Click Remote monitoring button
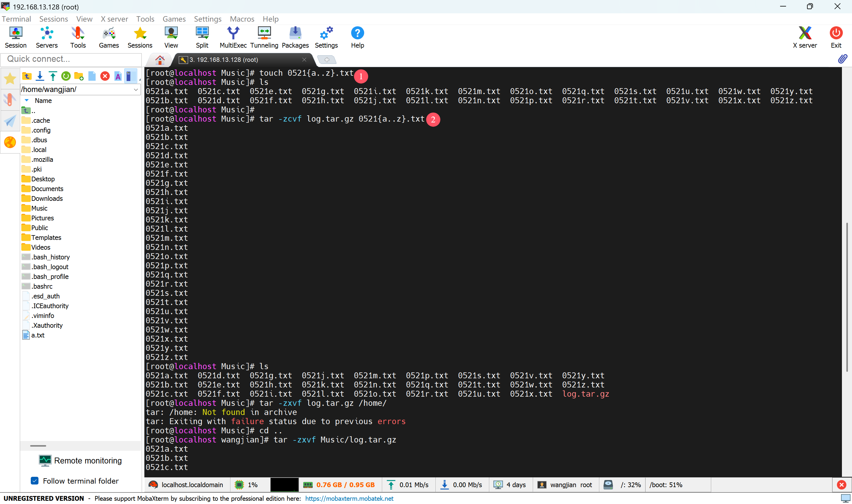The width and height of the screenshot is (852, 504). [x=80, y=461]
